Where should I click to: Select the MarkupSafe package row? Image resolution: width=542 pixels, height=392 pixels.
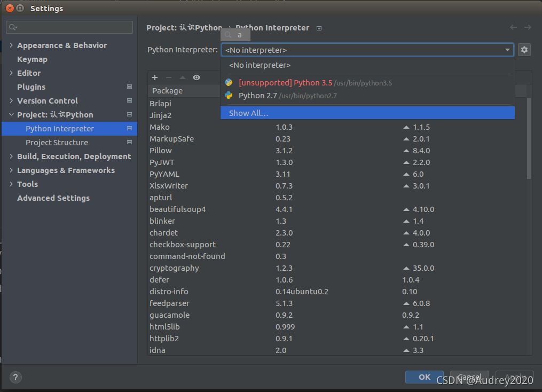coord(337,139)
